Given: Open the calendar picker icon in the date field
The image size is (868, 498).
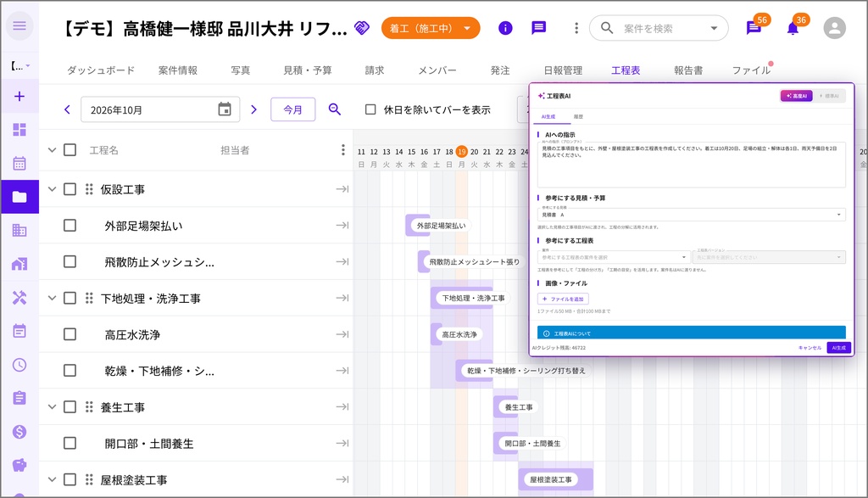Looking at the screenshot, I should (x=224, y=109).
